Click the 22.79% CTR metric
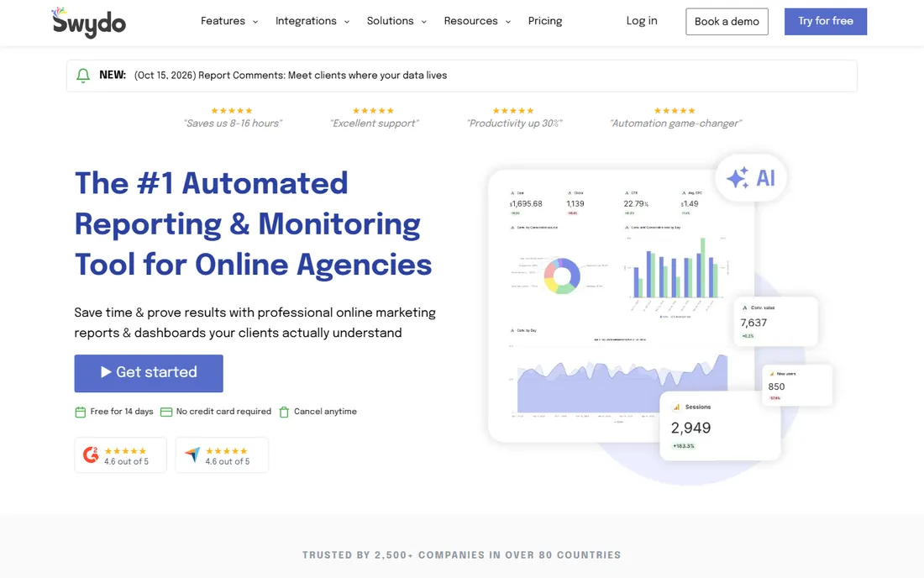 click(636, 202)
